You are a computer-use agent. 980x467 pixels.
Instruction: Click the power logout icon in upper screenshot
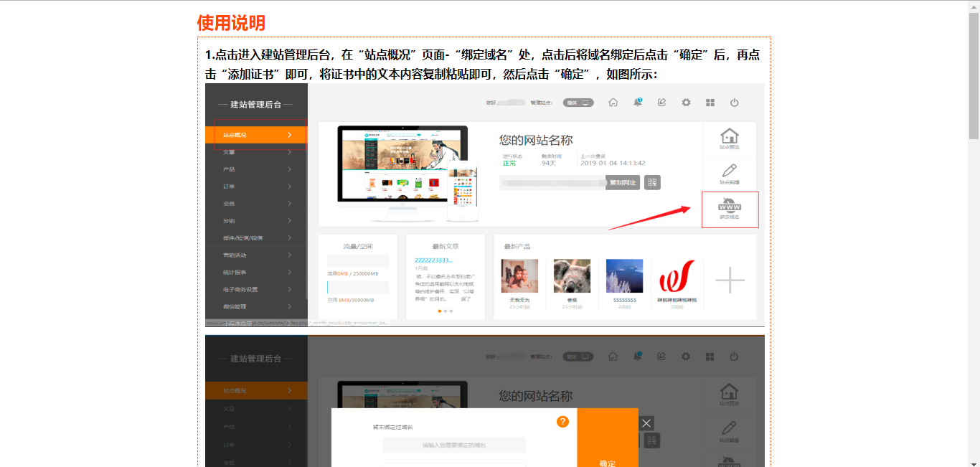(734, 103)
